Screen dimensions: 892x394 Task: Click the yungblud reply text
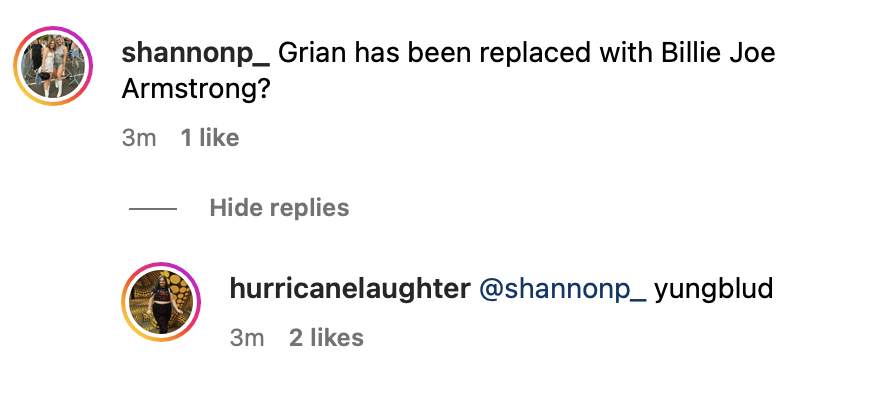[713, 289]
